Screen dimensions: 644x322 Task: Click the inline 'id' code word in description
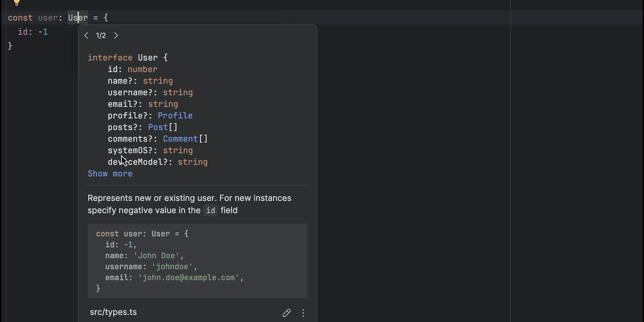pyautogui.click(x=211, y=211)
